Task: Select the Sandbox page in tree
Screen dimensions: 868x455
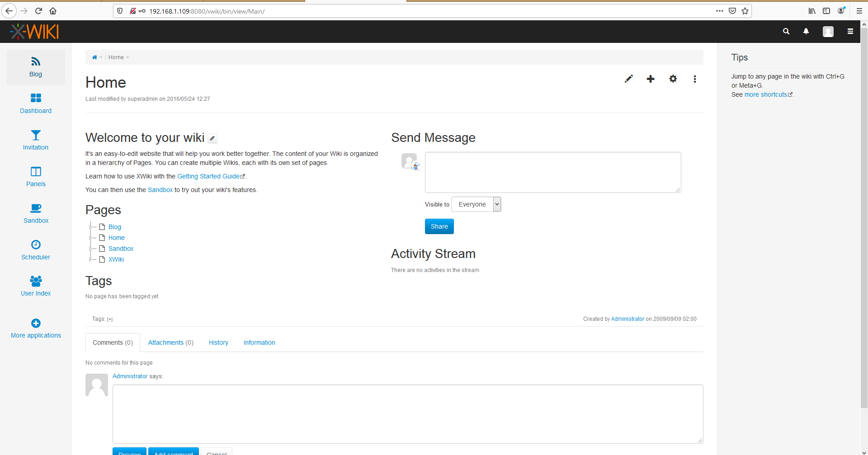Action: [121, 249]
